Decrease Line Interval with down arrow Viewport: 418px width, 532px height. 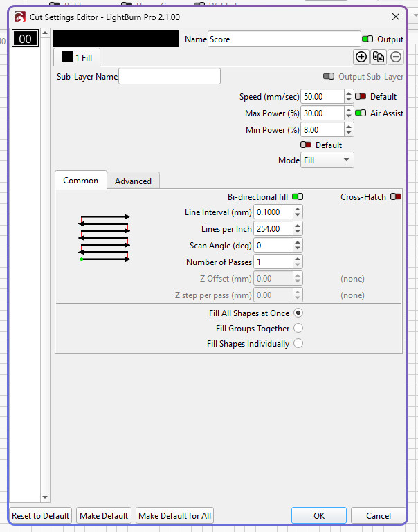tap(298, 215)
